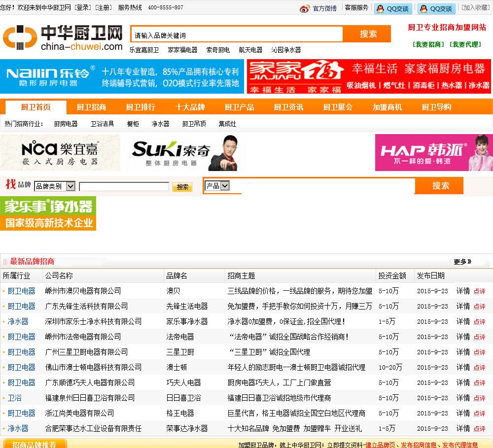Open the 厨卫资讯 menu item
Viewport: 493px width, 448px height.
click(288, 107)
